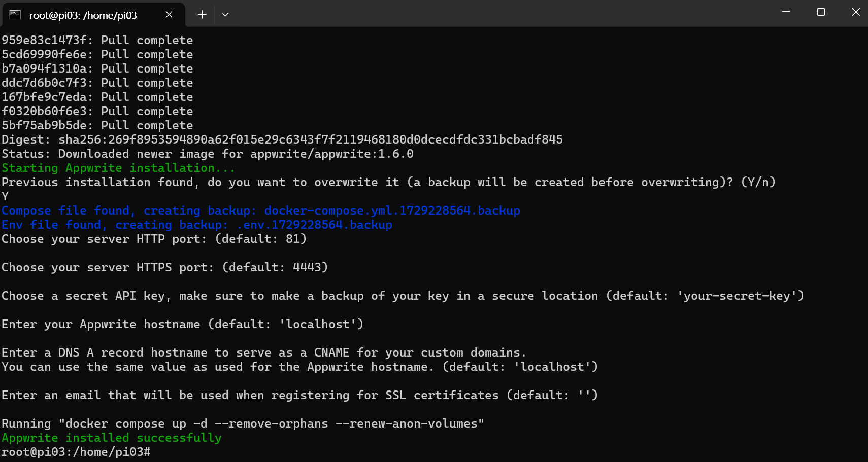Image resolution: width=868 pixels, height=462 pixels.
Task: Open a new terminal tab
Action: point(202,15)
